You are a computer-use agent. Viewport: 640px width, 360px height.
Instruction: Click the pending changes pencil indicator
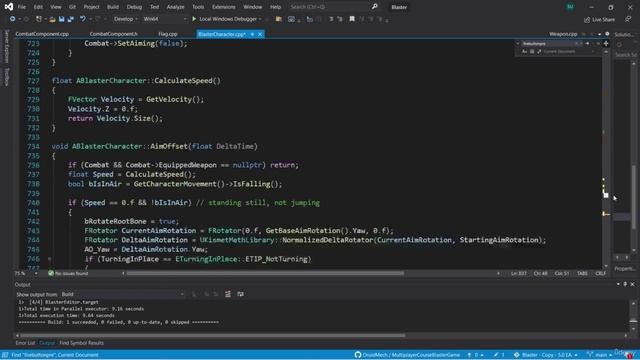pyautogui.click(x=498, y=355)
